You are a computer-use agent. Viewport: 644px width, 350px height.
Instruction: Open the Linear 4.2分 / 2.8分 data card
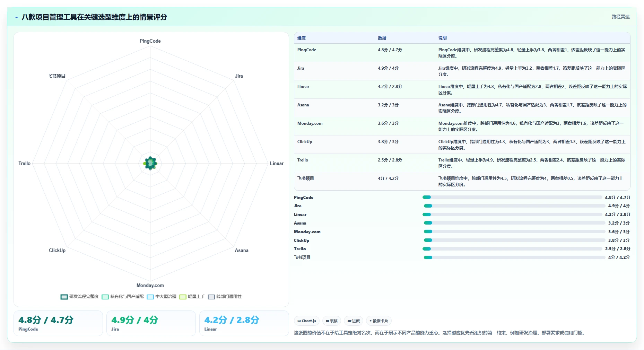[x=244, y=323]
